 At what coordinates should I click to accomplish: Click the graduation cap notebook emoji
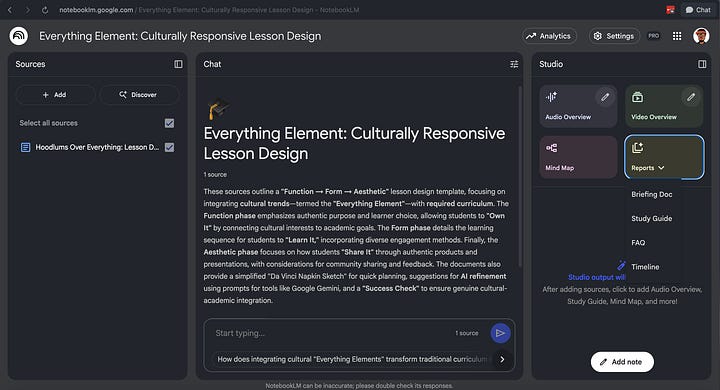pyautogui.click(x=219, y=108)
